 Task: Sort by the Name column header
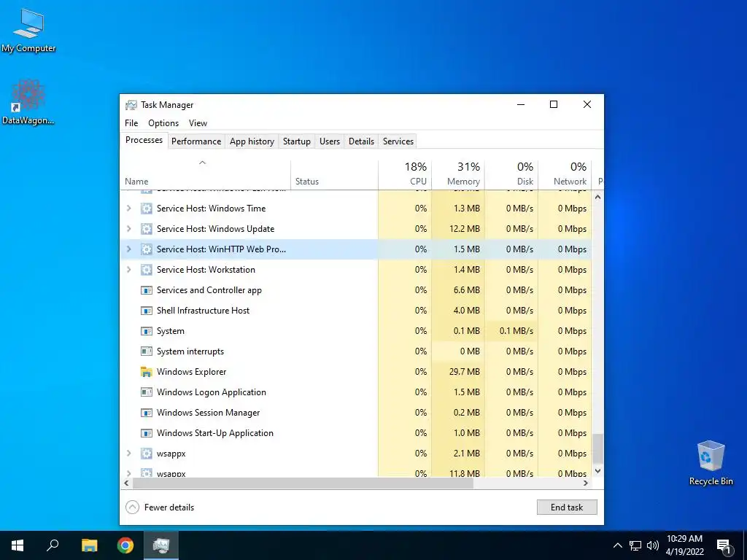pyautogui.click(x=205, y=174)
